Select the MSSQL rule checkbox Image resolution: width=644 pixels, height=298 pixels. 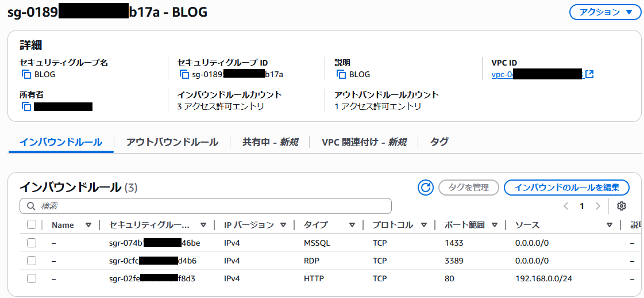click(x=32, y=243)
